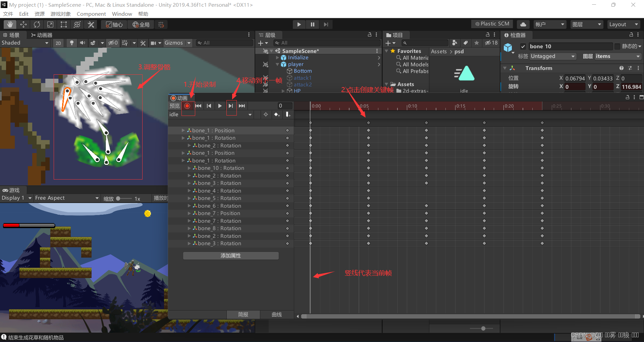Open Plastic SCM panel
644x342 pixels.
492,24
